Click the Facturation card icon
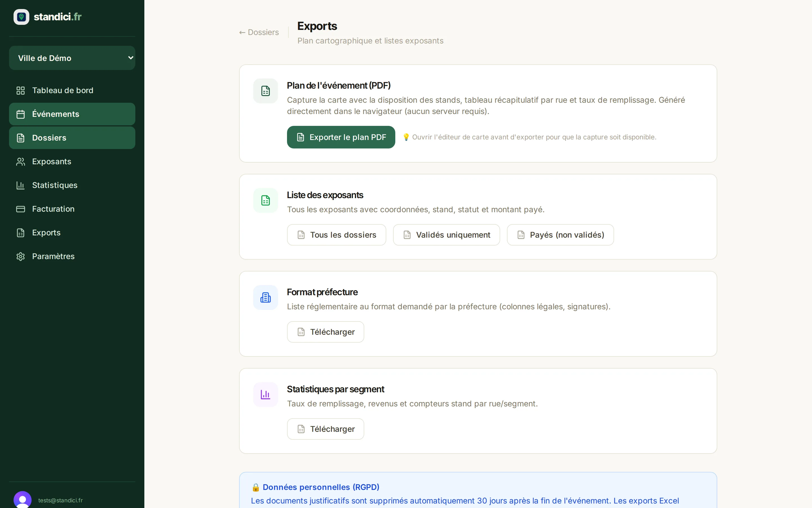Image resolution: width=812 pixels, height=508 pixels. click(21, 209)
